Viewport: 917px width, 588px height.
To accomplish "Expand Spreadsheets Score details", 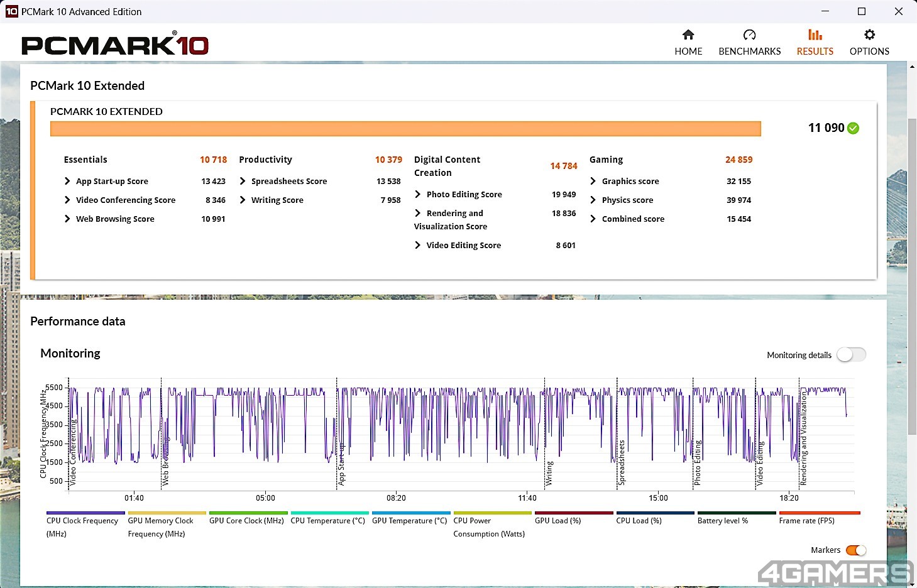I will point(243,181).
